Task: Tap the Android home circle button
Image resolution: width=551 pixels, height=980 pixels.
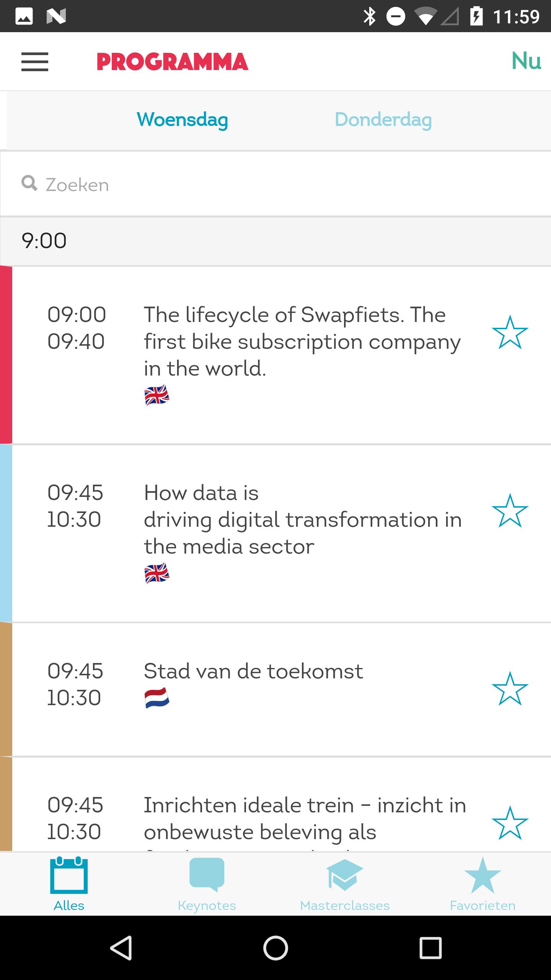Action: 275,948
